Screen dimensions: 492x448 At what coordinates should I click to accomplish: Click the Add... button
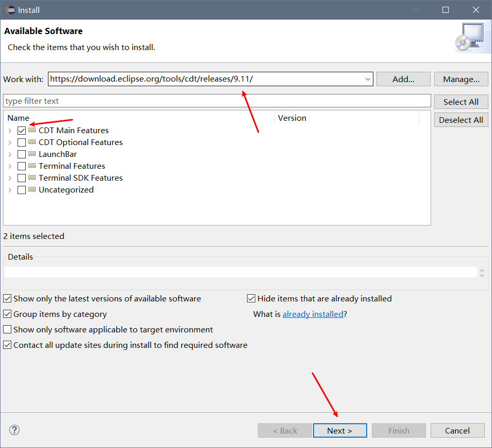pos(403,79)
